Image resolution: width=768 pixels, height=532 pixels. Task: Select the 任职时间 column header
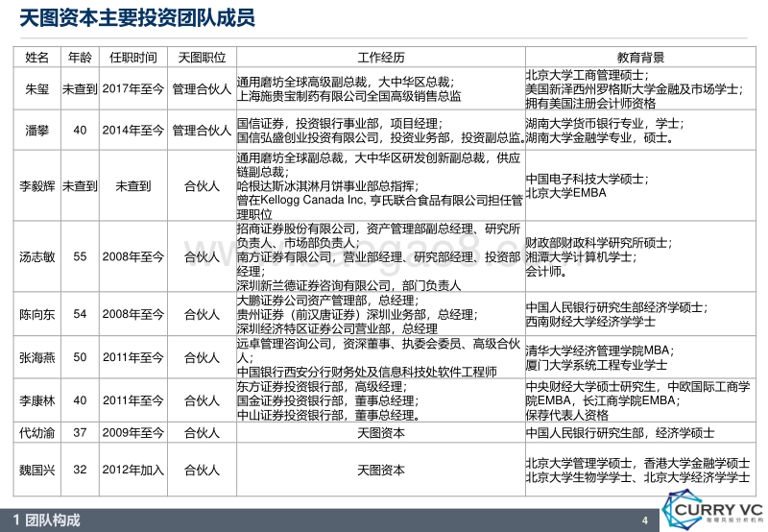coord(133,58)
